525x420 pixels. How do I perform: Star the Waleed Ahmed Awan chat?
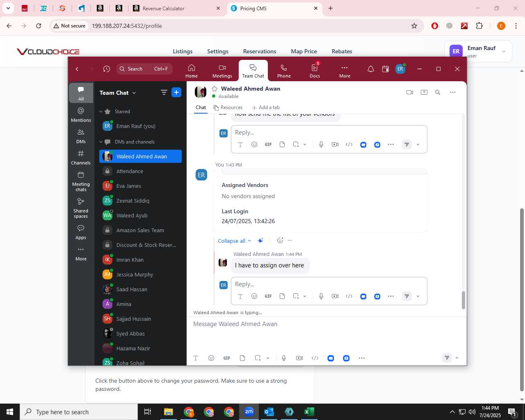click(x=215, y=89)
